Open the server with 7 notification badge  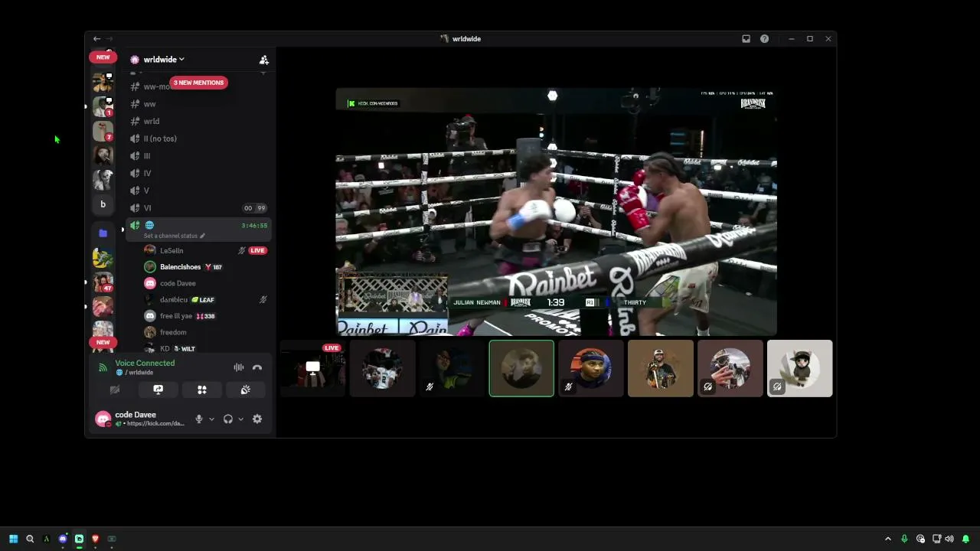103,131
